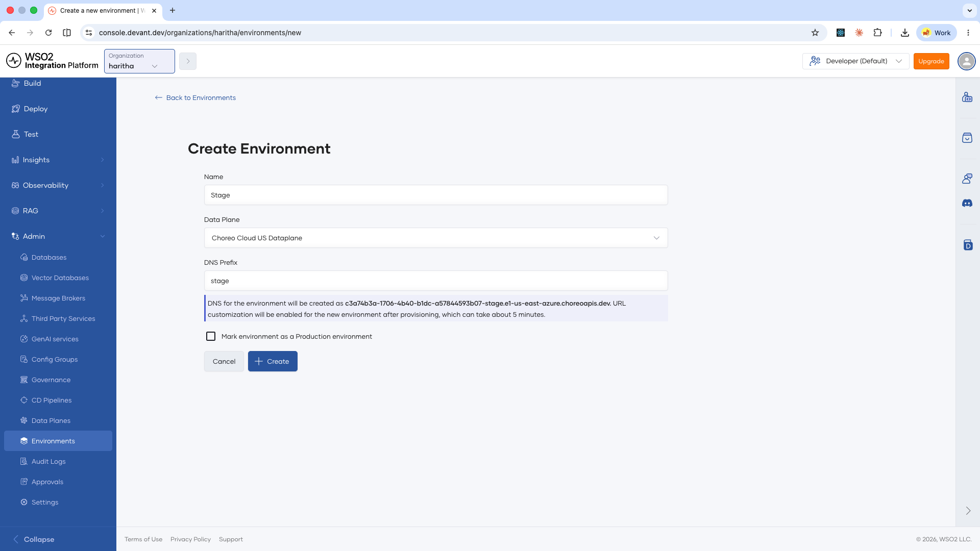The width and height of the screenshot is (980, 551).
Task: Click the orange Upgrade button
Action: [931, 61]
